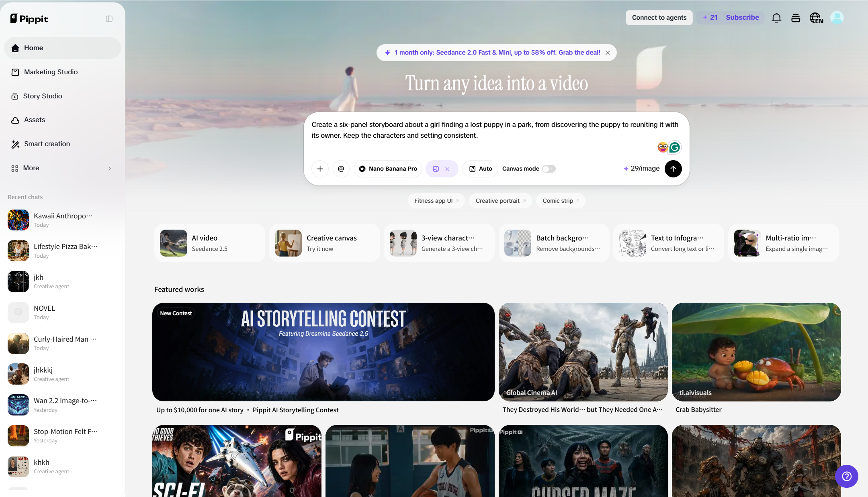Open the jhkkkj chat
The image size is (868, 497).
[x=62, y=374]
